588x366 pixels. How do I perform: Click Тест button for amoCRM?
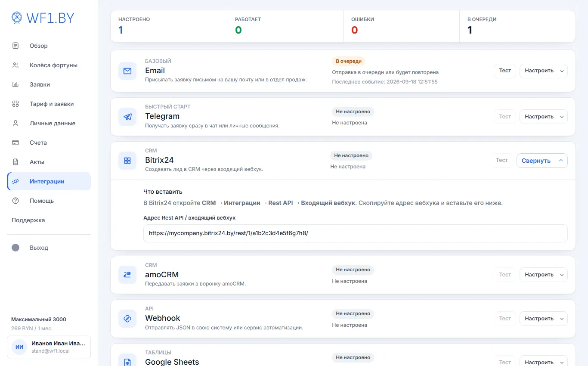click(x=505, y=275)
